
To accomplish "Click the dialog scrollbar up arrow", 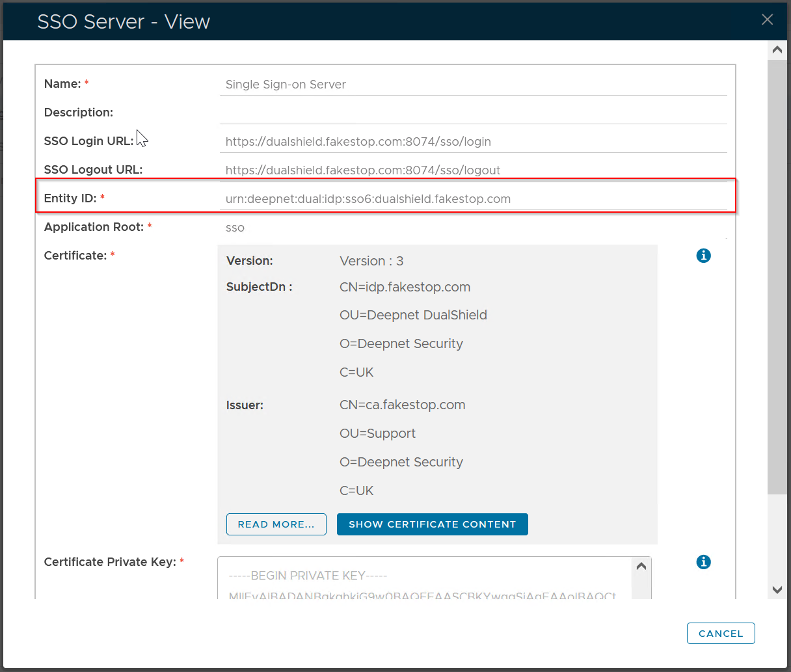I will (x=777, y=50).
